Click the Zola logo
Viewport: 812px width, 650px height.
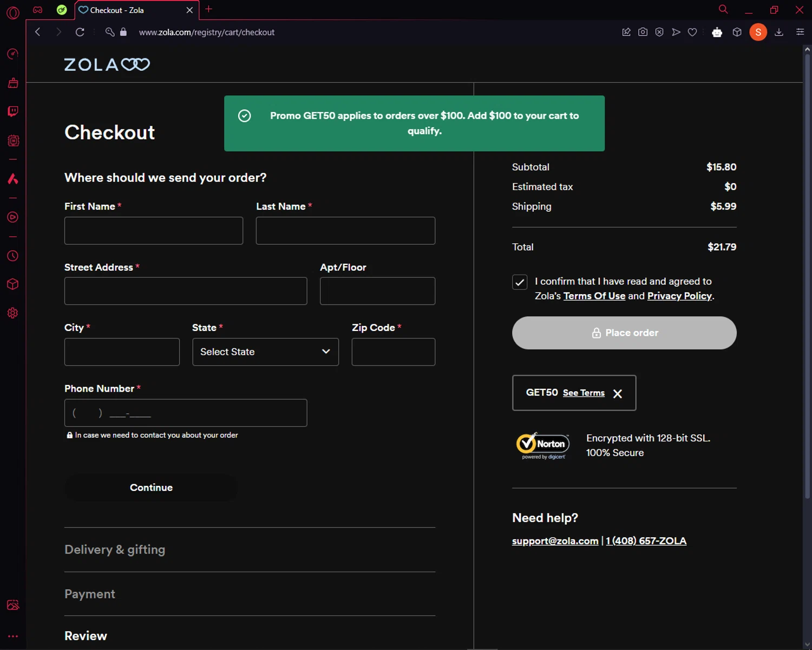click(x=107, y=64)
